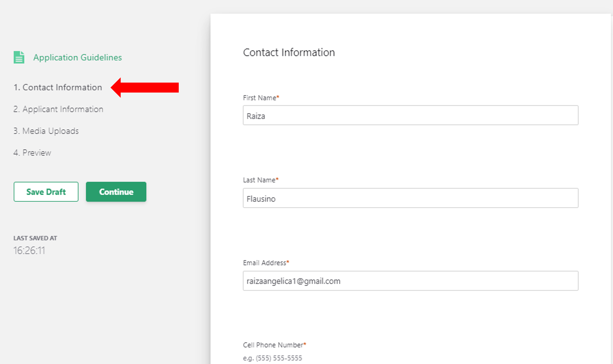Image resolution: width=613 pixels, height=364 pixels.
Task: Click the green Application Guidelines document icon
Action: (19, 57)
